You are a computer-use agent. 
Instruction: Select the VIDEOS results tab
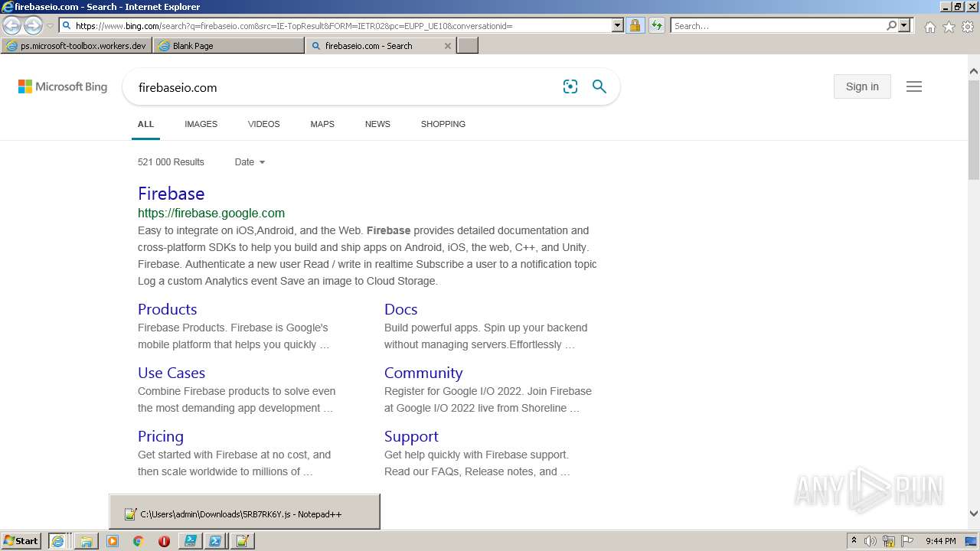(263, 124)
